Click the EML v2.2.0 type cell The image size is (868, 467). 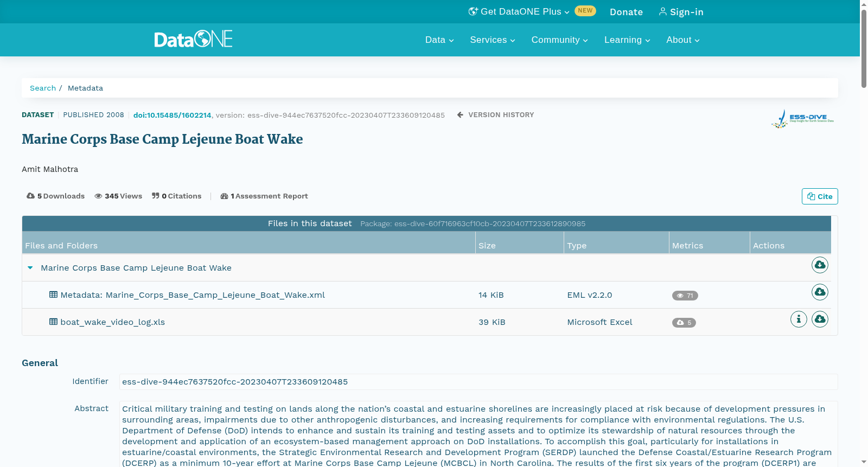tap(589, 295)
